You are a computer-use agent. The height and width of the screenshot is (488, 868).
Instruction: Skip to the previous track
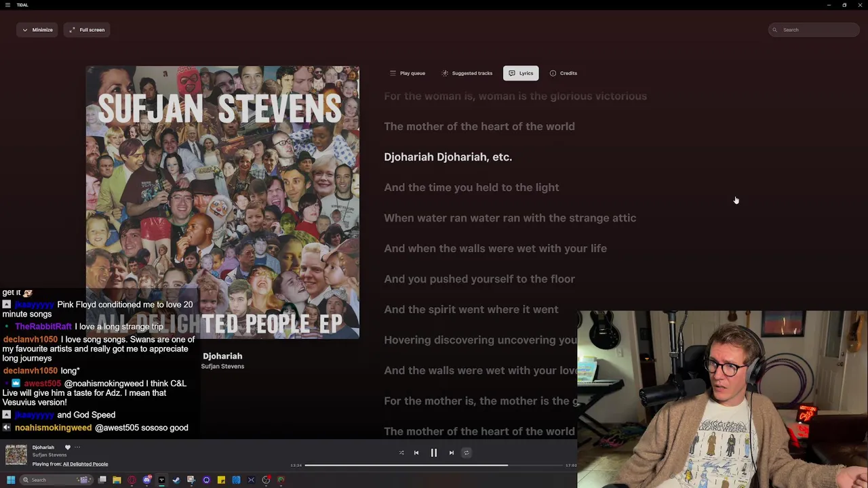coord(416,453)
